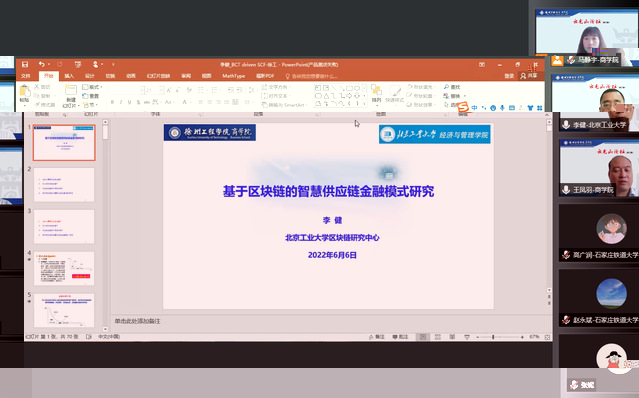Open the Sogou skin shirt icon

pyautogui.click(x=530, y=108)
